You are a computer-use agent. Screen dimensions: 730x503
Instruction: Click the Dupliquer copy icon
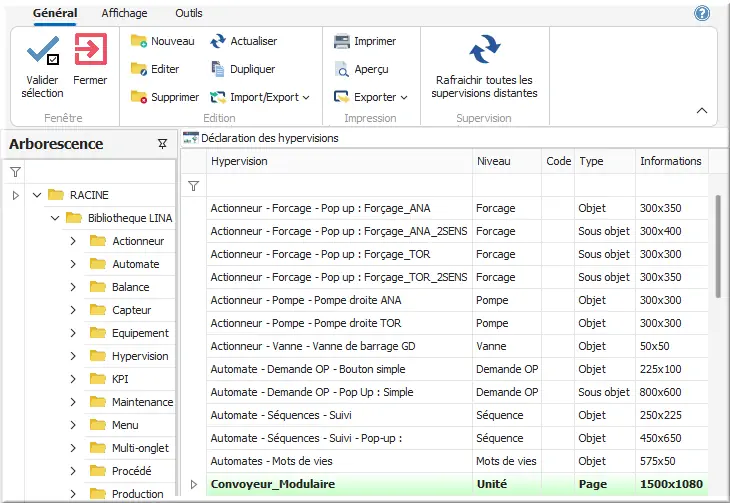point(217,69)
